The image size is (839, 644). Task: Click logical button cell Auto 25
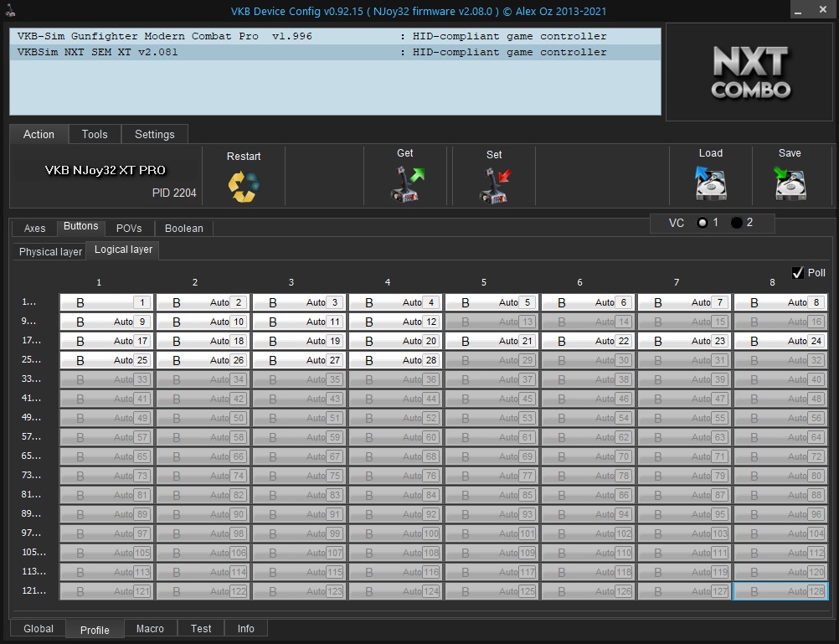pos(106,360)
